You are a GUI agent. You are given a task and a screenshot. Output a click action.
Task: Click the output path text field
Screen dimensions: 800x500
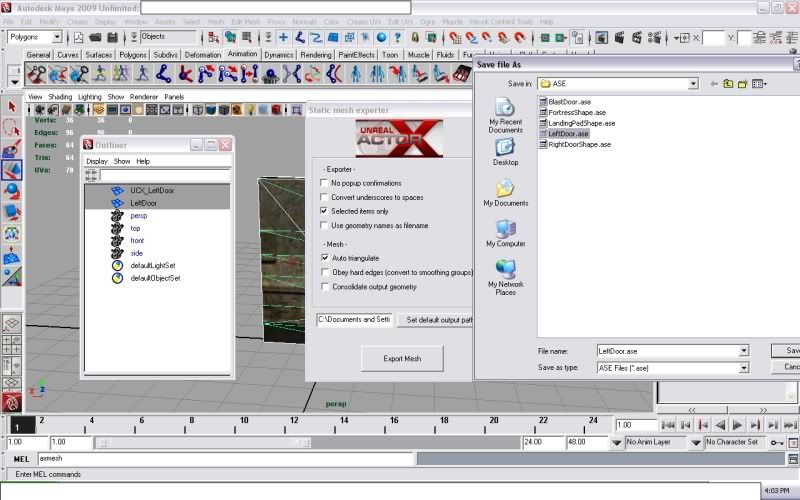[355, 320]
